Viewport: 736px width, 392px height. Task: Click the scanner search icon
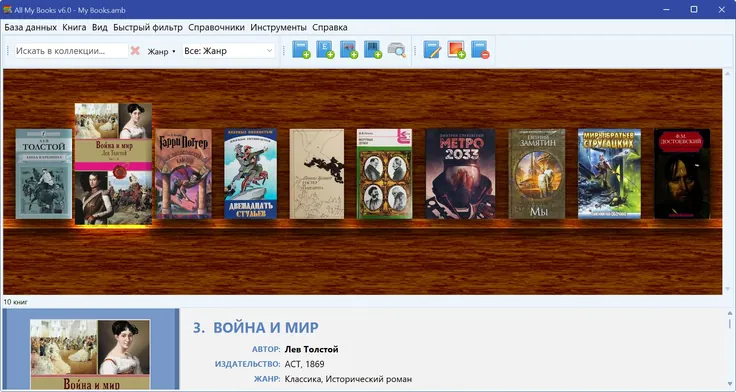pos(397,50)
